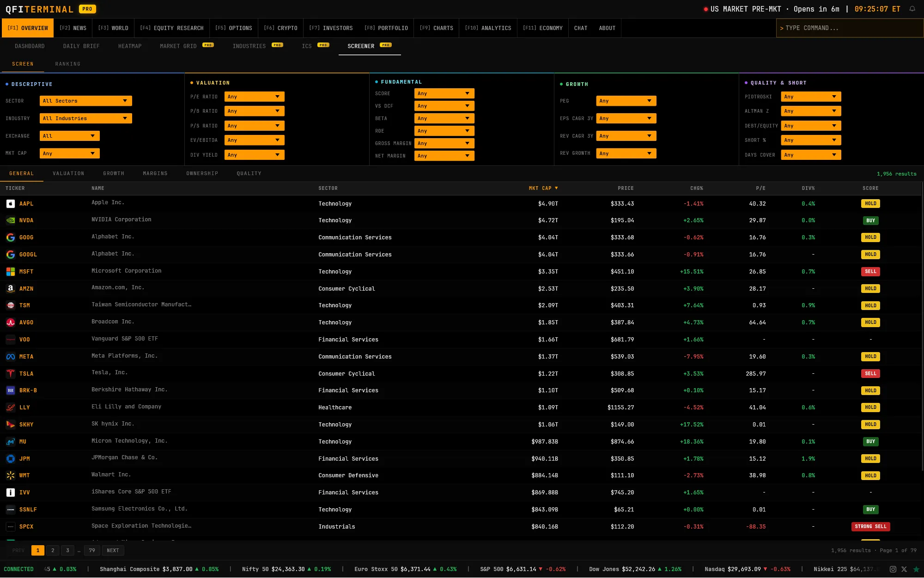Image resolution: width=924 pixels, height=578 pixels.
Task: Click the star icon in status bar
Action: pos(916,569)
